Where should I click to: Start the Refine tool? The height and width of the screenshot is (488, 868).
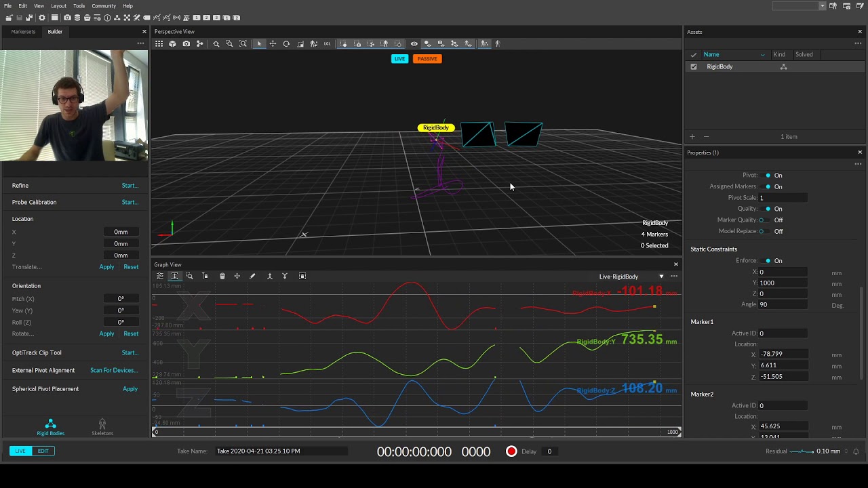(x=130, y=185)
